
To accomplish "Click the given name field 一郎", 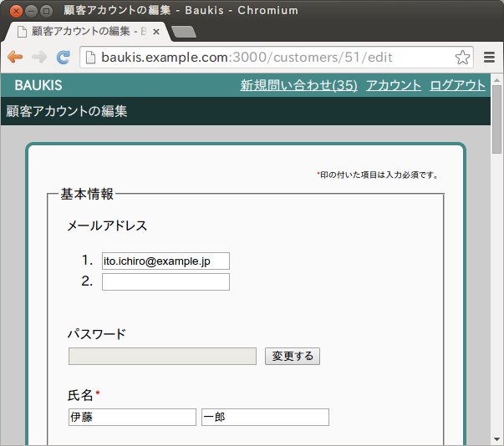I will (x=265, y=417).
